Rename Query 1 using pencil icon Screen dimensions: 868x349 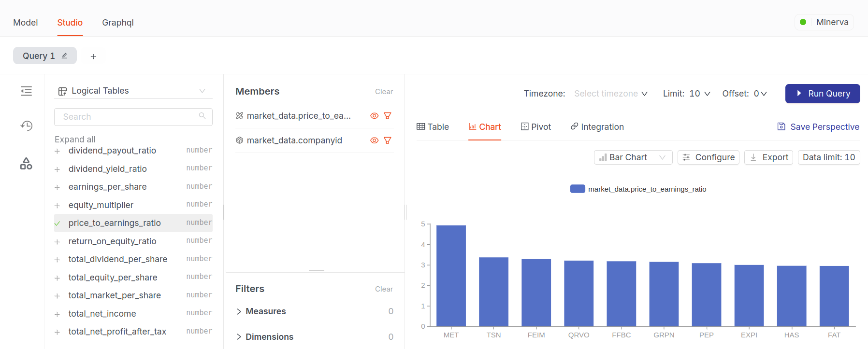[64, 56]
